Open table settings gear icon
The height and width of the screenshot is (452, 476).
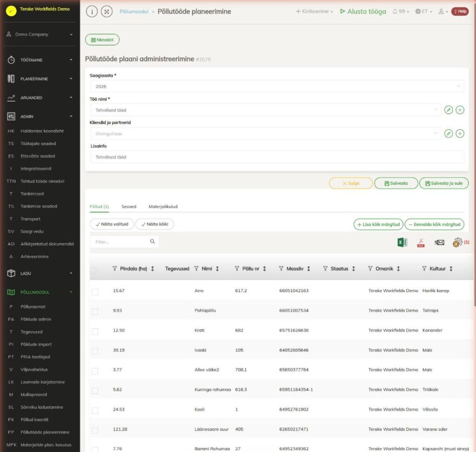(x=457, y=242)
